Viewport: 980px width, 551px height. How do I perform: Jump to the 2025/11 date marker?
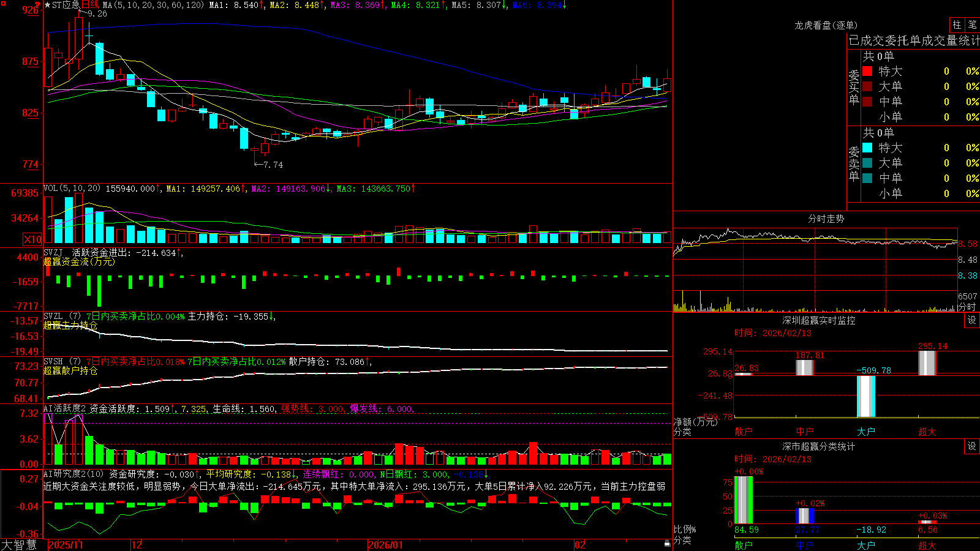click(x=66, y=545)
